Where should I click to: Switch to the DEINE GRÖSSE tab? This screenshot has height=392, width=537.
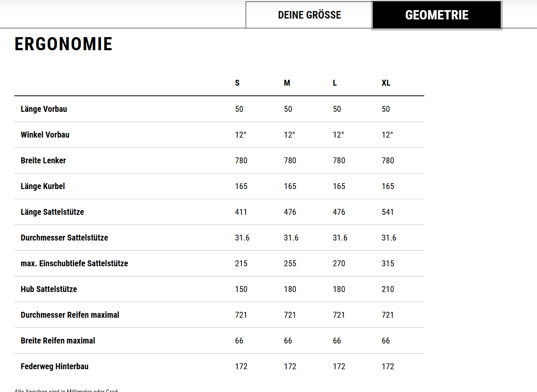coord(309,15)
